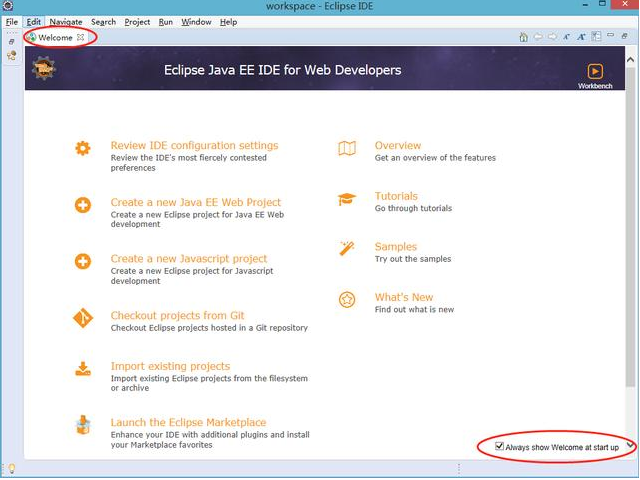
Task: Click the Magnify font size icon
Action: point(581,37)
